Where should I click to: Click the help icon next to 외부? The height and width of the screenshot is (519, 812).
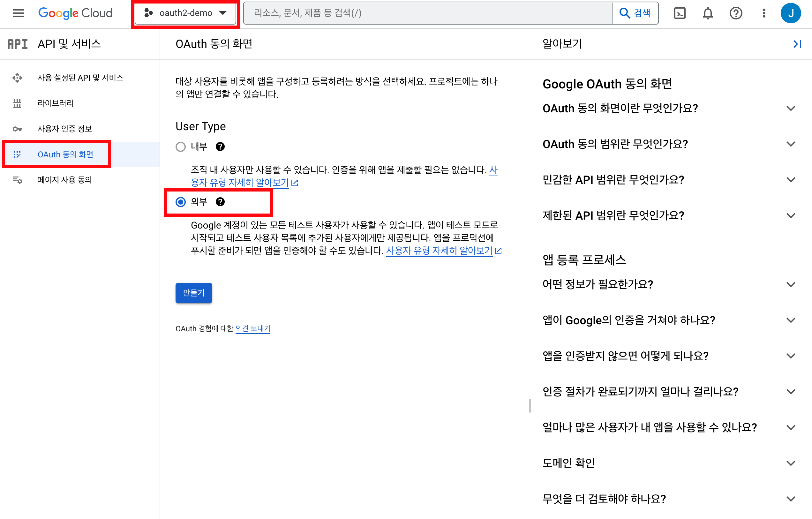[220, 202]
